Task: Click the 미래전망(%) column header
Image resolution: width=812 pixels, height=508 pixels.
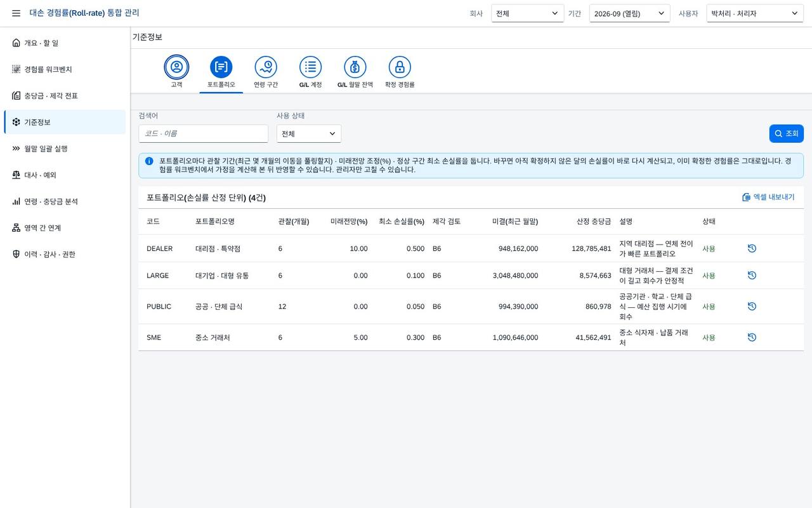Action: (x=349, y=222)
